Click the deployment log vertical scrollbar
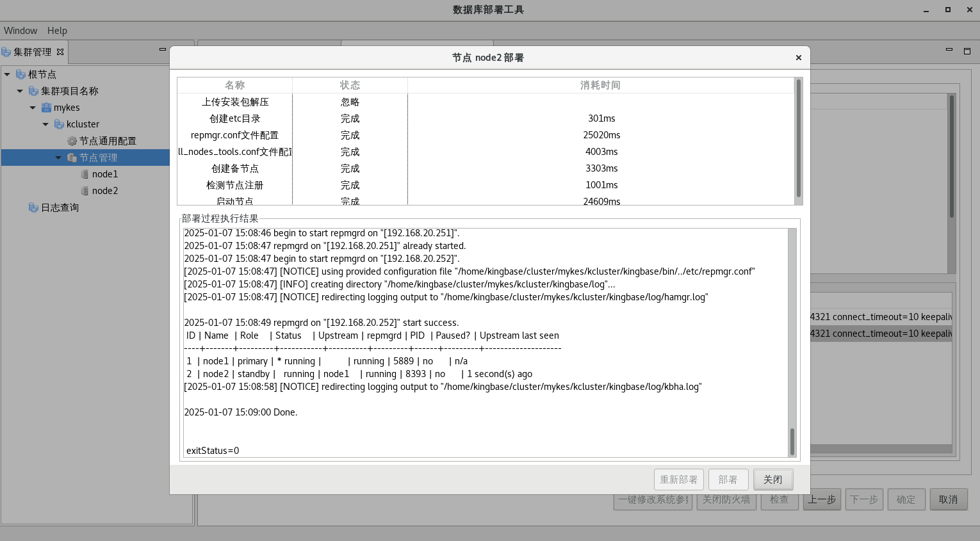This screenshot has height=541, width=980. (x=792, y=441)
